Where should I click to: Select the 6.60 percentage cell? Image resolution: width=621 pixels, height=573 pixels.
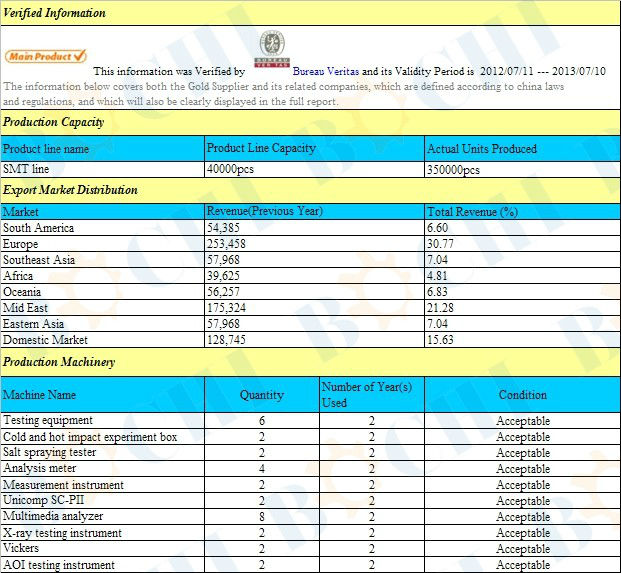click(x=522, y=228)
